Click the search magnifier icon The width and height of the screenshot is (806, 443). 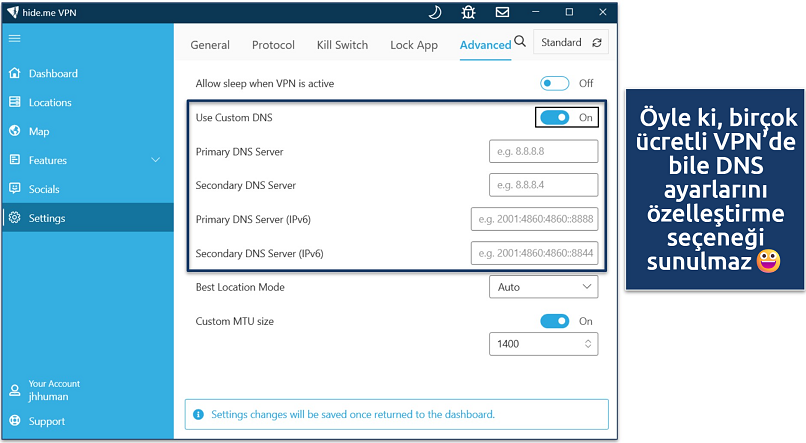pos(520,43)
